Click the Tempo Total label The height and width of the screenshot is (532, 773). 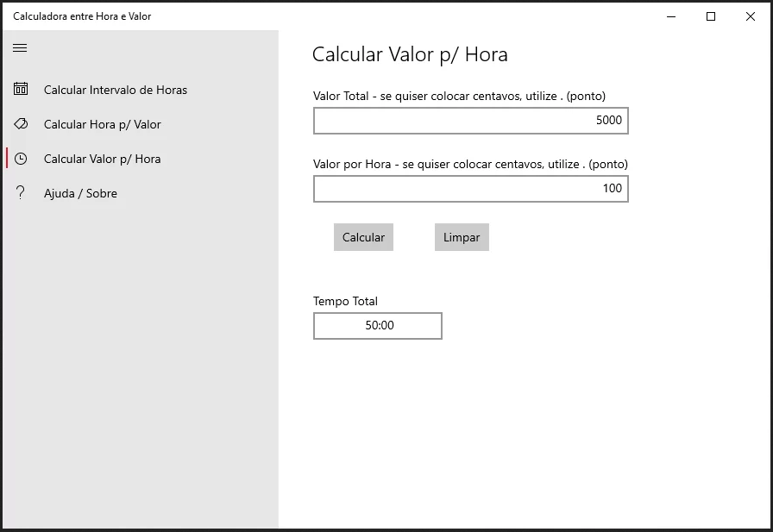[x=345, y=301]
